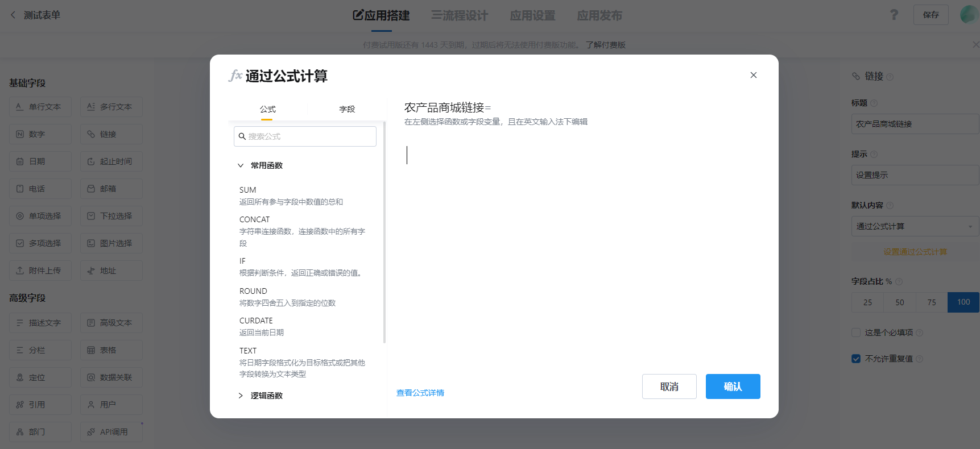Image resolution: width=980 pixels, height=449 pixels.
Task: Add a multi-line text field (多行文本)
Action: pos(111,107)
